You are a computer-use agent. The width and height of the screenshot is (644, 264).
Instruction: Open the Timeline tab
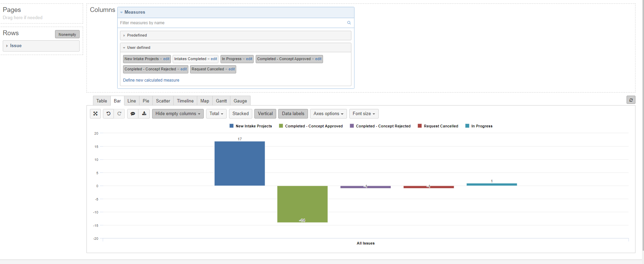[185, 101]
